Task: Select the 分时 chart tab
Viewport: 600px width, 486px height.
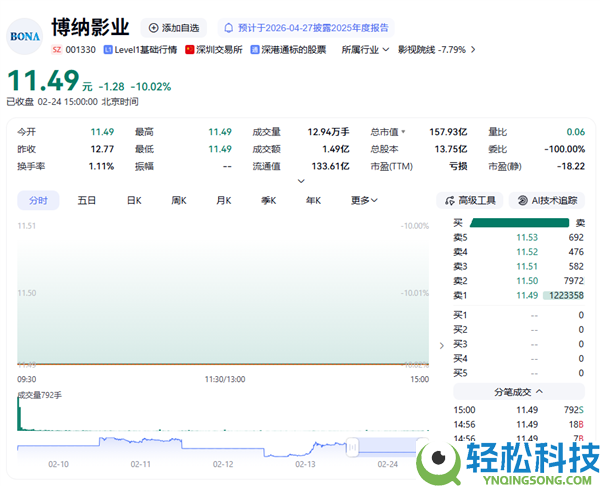Action: (x=38, y=200)
